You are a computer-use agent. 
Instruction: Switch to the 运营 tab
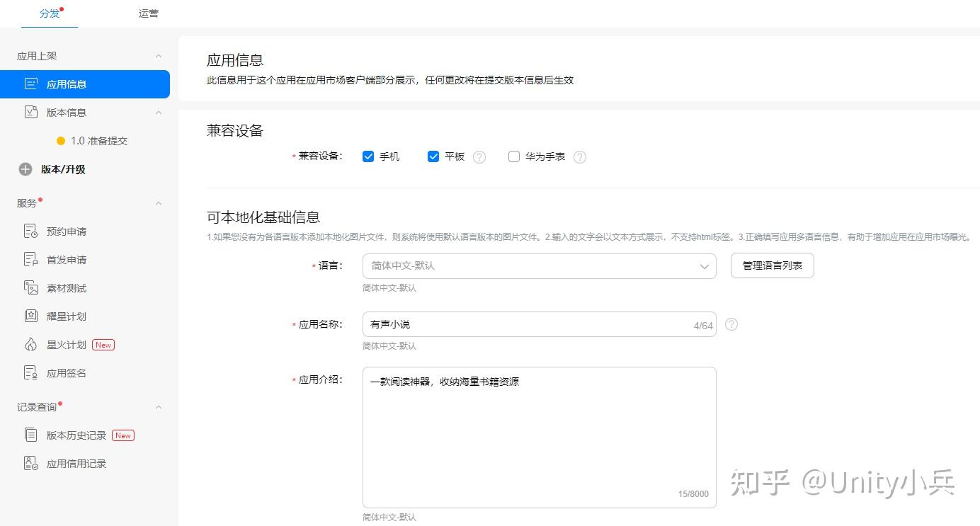coord(149,13)
